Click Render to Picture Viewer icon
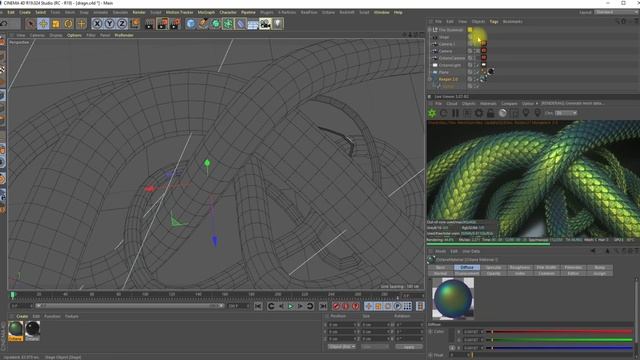Screen dimensions: 640x360 [162, 24]
